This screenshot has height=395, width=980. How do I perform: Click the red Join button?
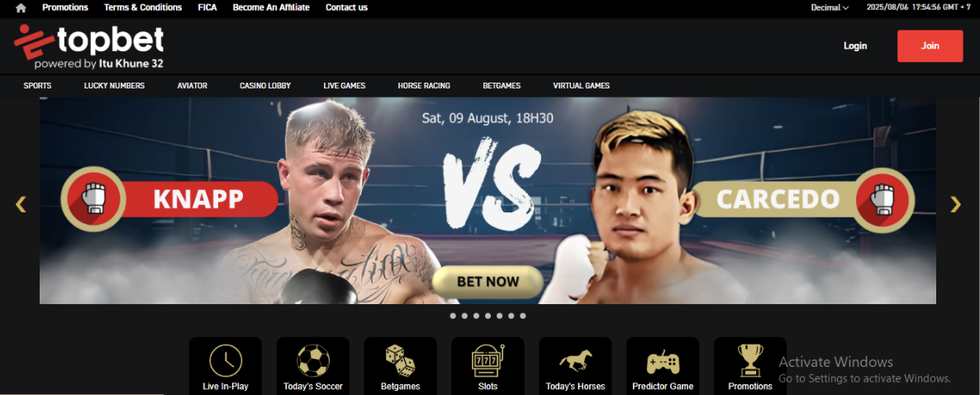tap(930, 45)
